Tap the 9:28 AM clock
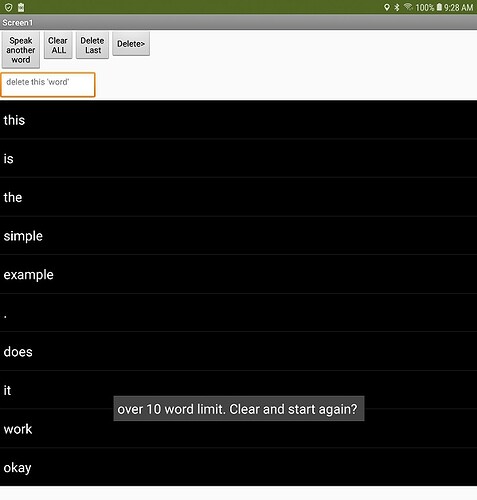This screenshot has height=500, width=477. pos(458,7)
